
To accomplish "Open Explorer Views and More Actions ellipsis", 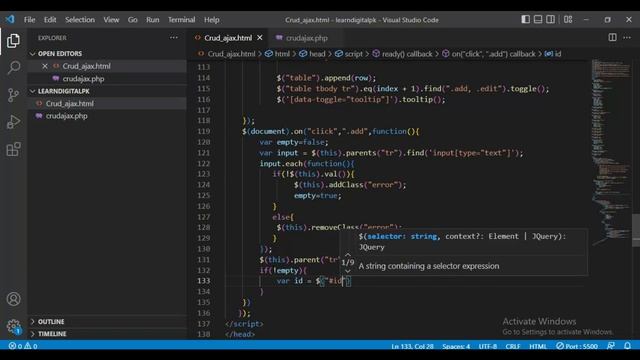I will point(173,38).
